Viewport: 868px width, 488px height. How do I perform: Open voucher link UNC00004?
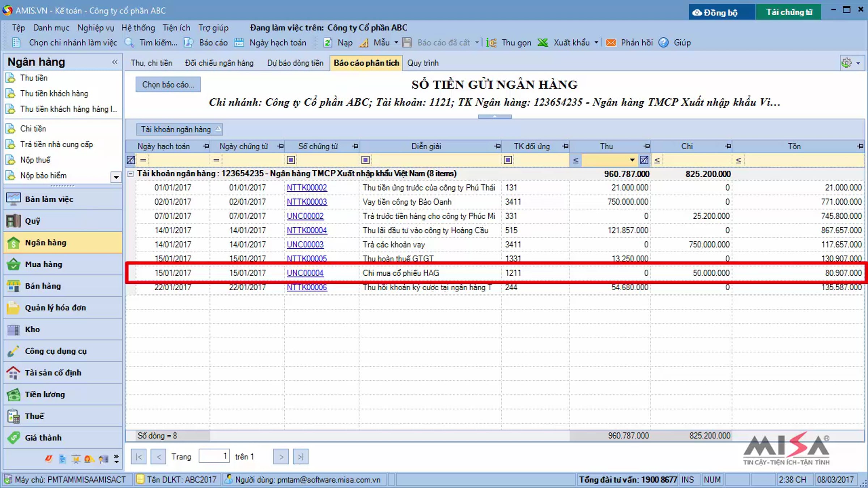click(305, 273)
